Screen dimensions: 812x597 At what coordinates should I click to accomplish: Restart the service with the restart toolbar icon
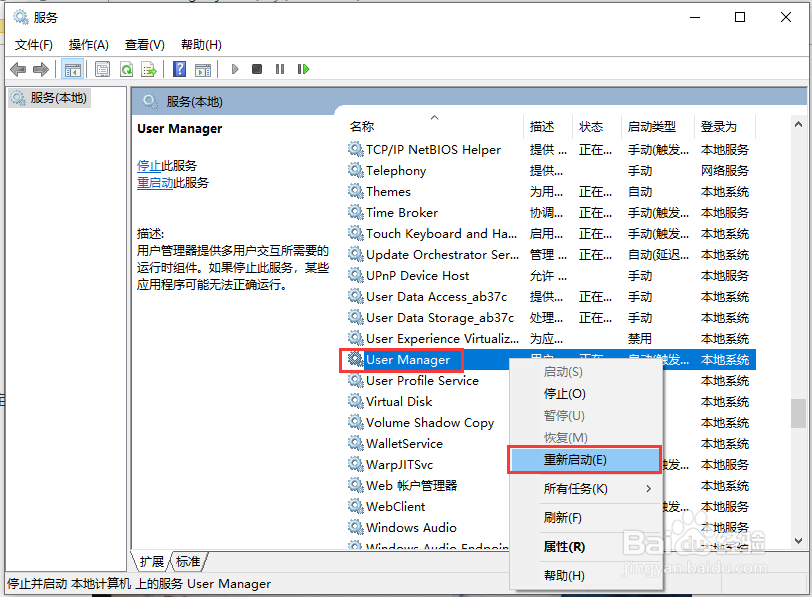click(303, 69)
